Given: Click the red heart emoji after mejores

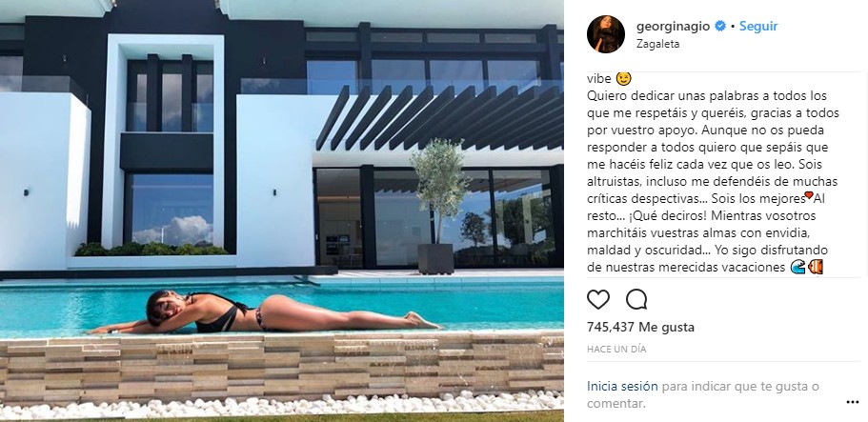Looking at the screenshot, I should (809, 195).
